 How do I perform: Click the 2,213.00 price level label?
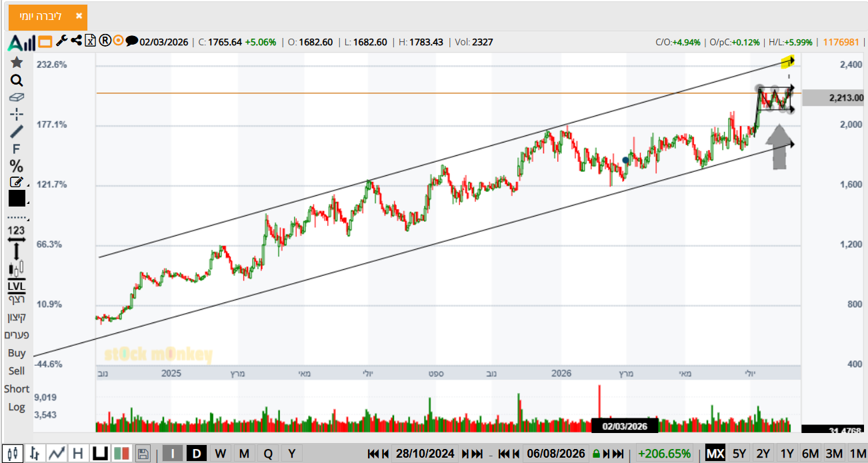pyautogui.click(x=833, y=98)
